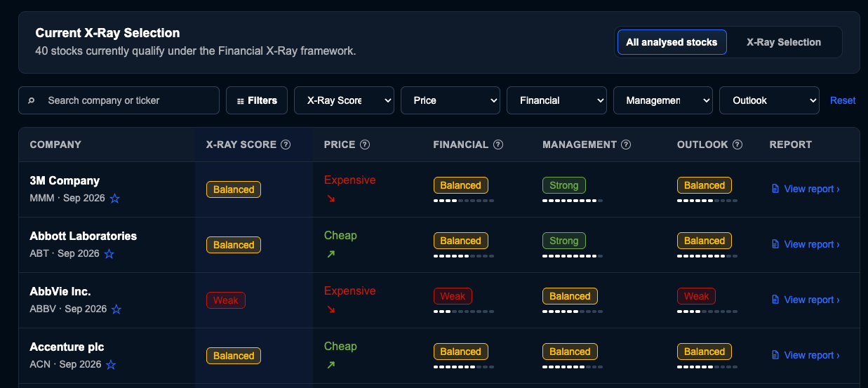
Task: Sort by the Company column header
Action: [x=55, y=145]
